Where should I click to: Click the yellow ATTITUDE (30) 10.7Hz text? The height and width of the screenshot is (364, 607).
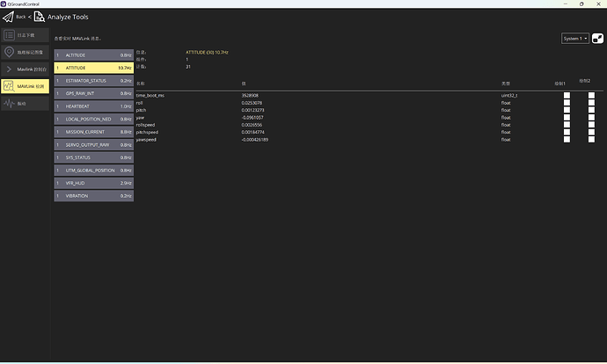point(207,52)
